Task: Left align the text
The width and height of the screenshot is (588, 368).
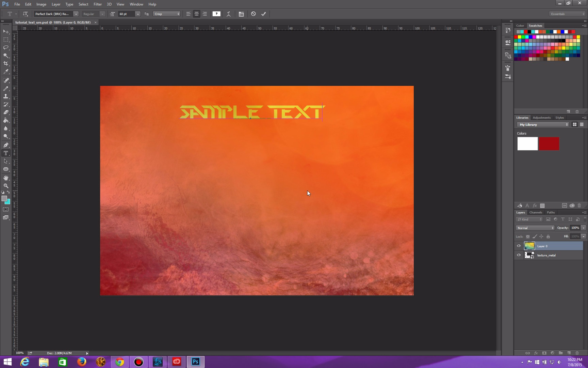Action: pyautogui.click(x=188, y=14)
